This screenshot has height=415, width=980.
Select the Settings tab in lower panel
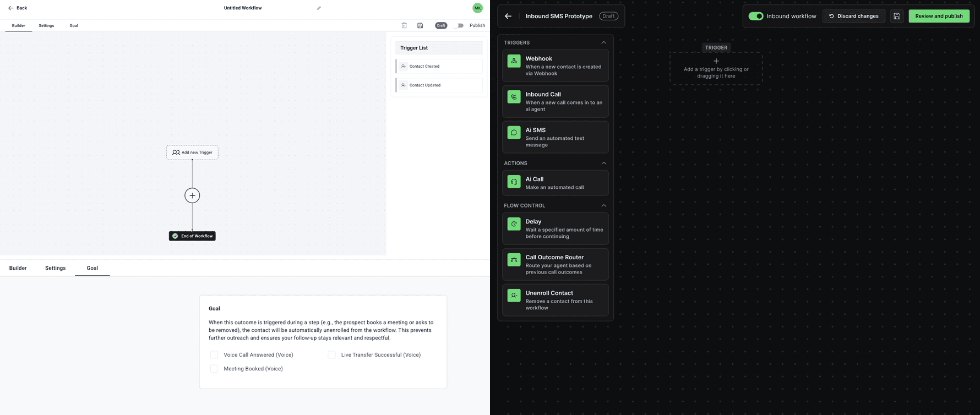click(55, 268)
